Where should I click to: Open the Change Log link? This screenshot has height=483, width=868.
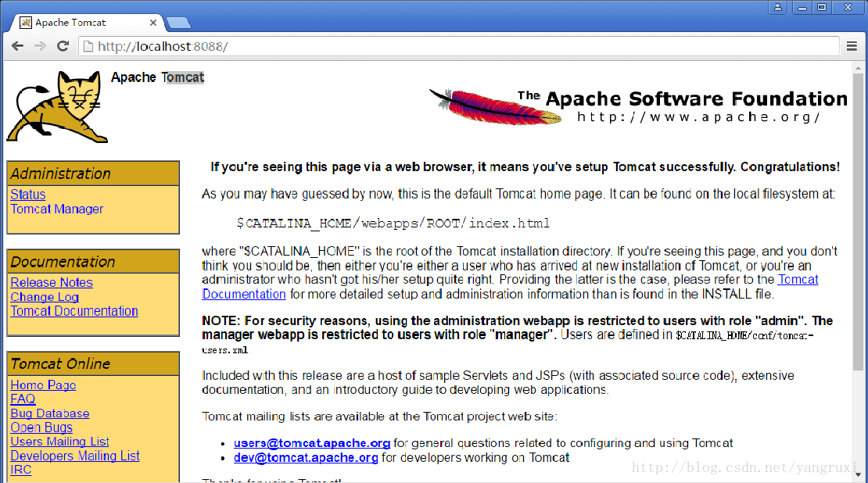[x=45, y=296]
